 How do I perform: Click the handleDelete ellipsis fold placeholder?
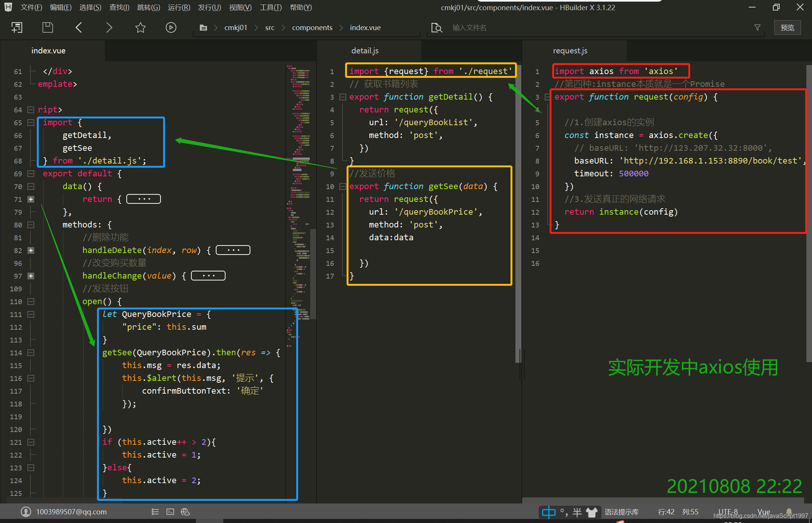click(233, 250)
